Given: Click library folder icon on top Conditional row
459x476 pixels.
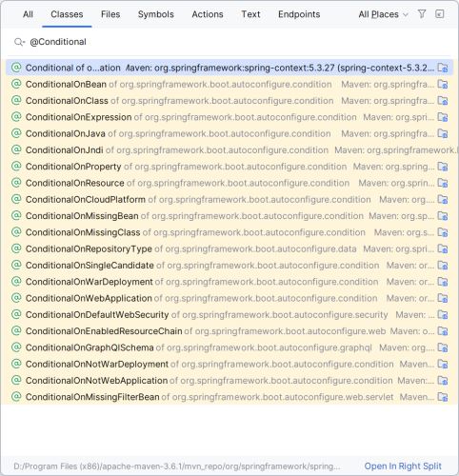Looking at the screenshot, I should [443, 68].
